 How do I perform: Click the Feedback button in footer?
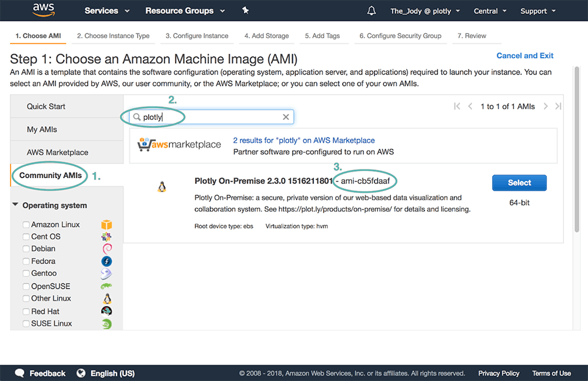click(40, 373)
